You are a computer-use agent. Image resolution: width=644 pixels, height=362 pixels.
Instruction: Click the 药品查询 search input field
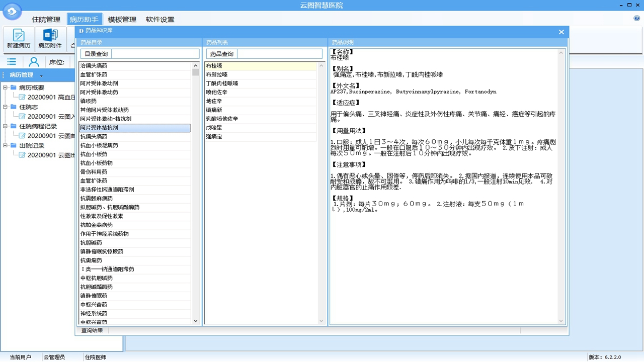point(279,54)
